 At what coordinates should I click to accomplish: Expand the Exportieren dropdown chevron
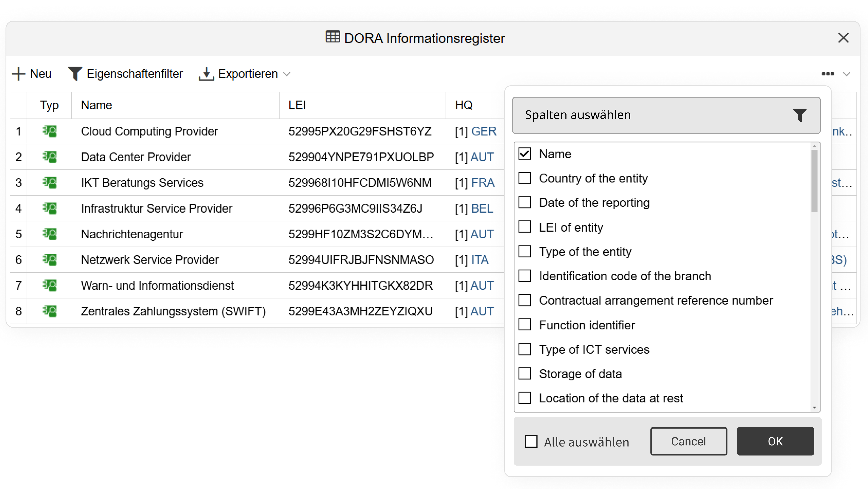287,74
